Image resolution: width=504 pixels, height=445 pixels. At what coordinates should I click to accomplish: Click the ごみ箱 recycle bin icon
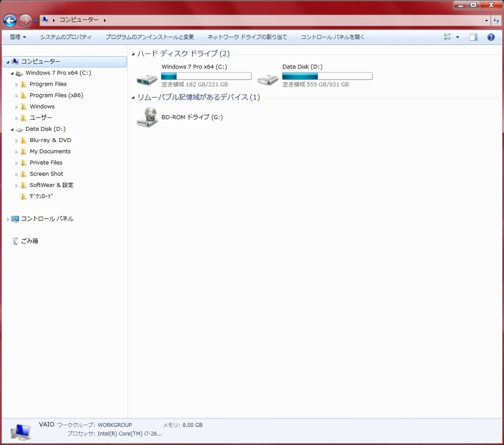click(x=15, y=241)
